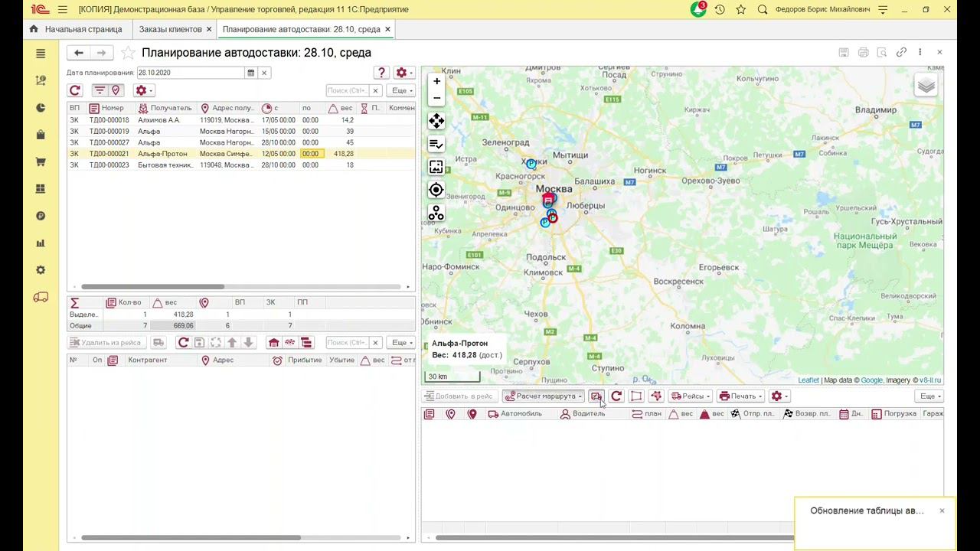980x551 pixels.
Task: Refresh the orders list
Action: tap(75, 90)
